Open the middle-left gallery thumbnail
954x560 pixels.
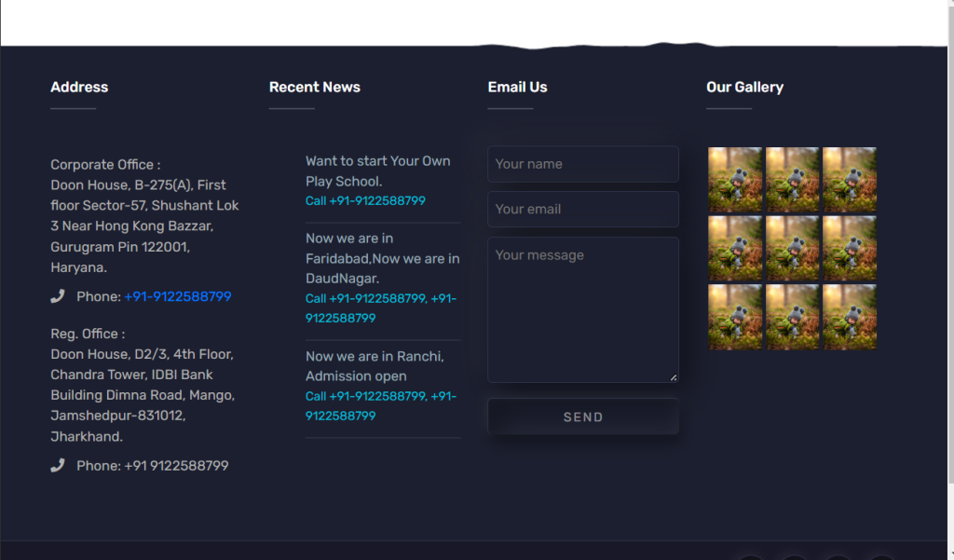pyautogui.click(x=735, y=248)
